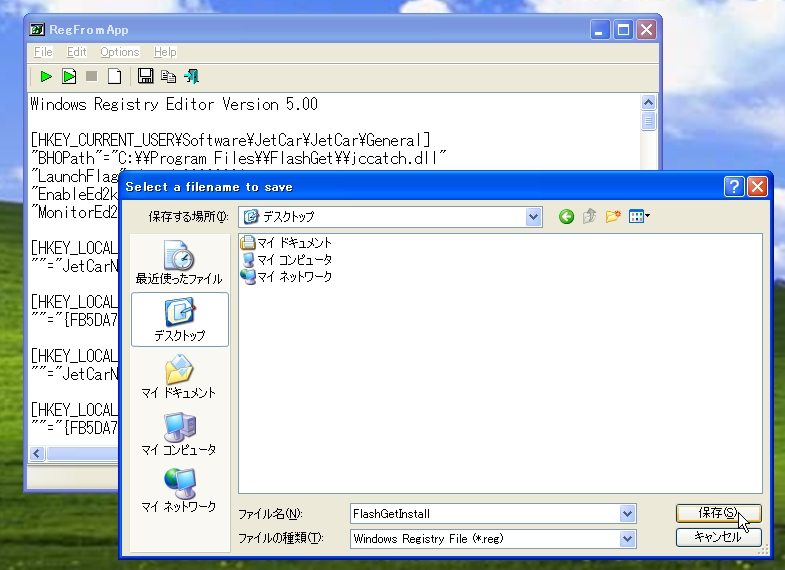Minimize the RegFromApp window
The width and height of the screenshot is (785, 570).
point(599,30)
